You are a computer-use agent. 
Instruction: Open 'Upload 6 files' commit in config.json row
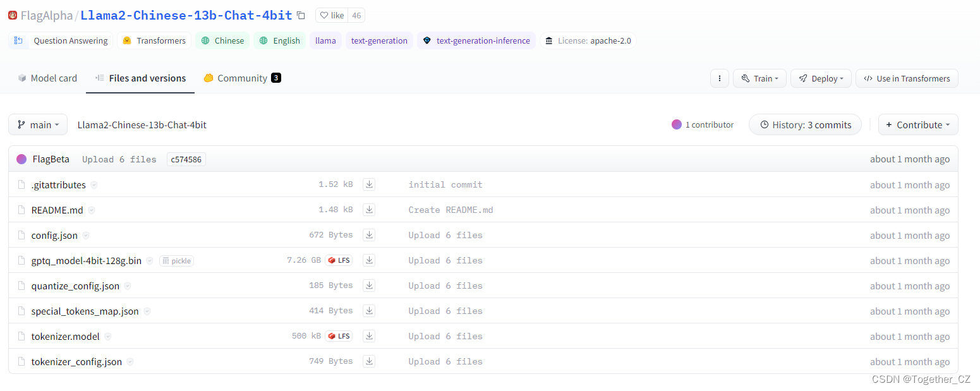coord(445,235)
